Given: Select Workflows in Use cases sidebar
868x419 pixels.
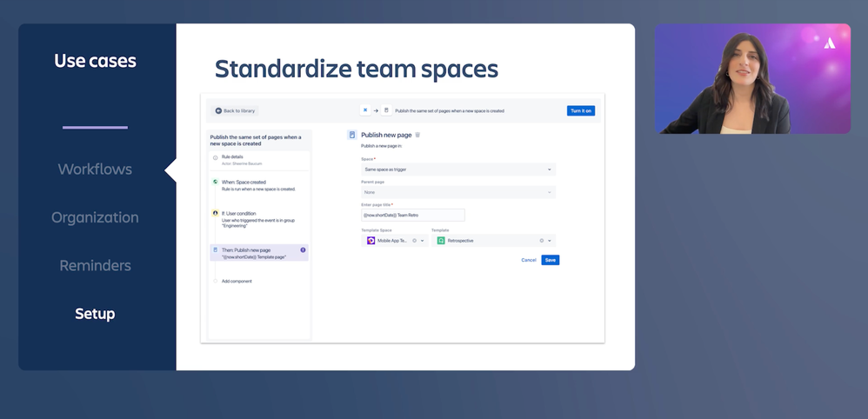Looking at the screenshot, I should click(x=95, y=170).
